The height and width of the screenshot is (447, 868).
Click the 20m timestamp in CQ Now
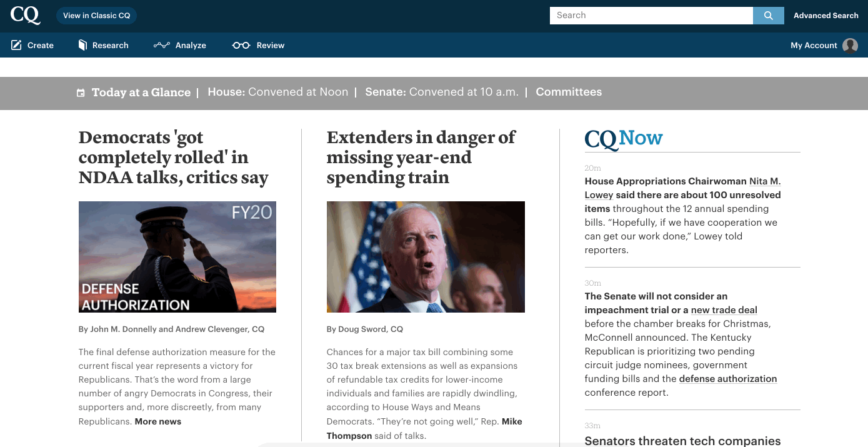pos(592,168)
